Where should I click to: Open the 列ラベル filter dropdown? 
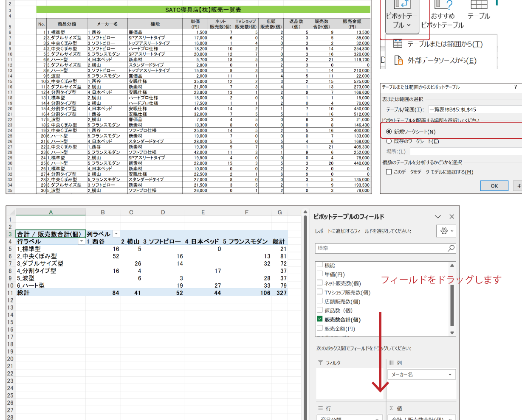(x=116, y=234)
